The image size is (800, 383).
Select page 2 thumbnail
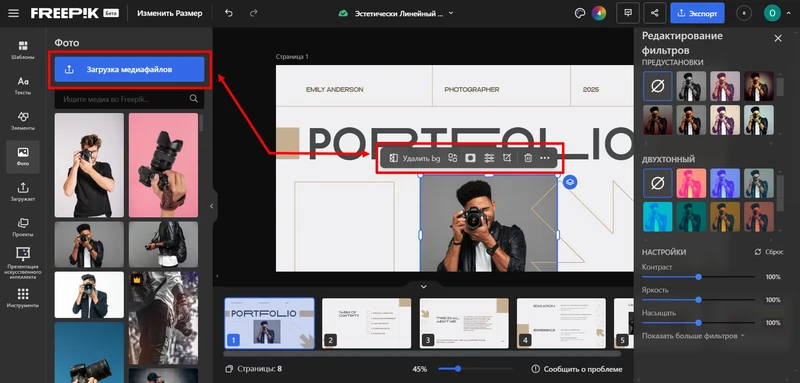(366, 323)
